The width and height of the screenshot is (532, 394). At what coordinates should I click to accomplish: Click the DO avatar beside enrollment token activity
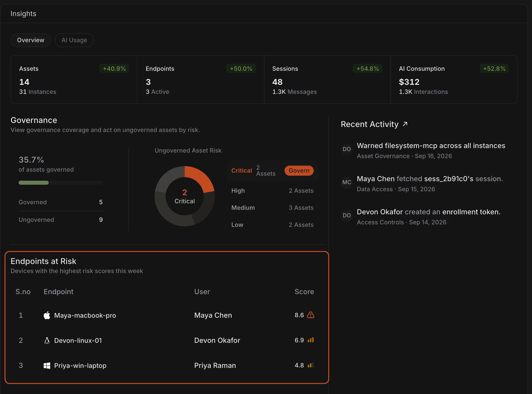click(x=347, y=215)
